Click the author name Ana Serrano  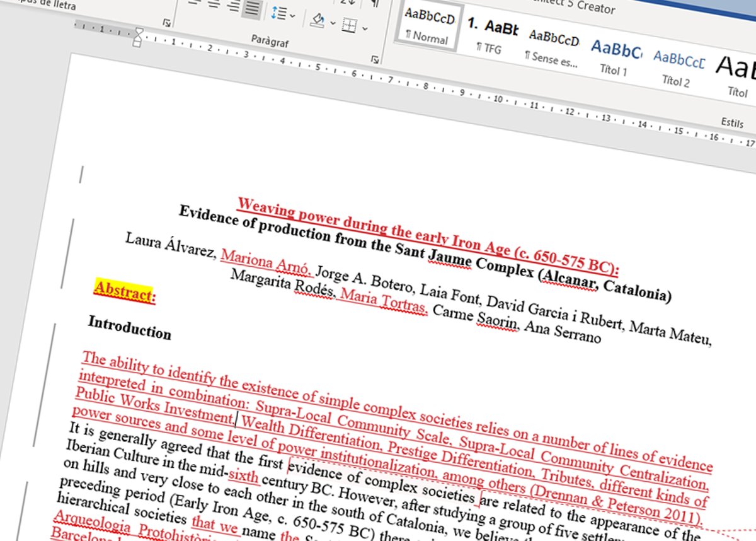click(562, 335)
